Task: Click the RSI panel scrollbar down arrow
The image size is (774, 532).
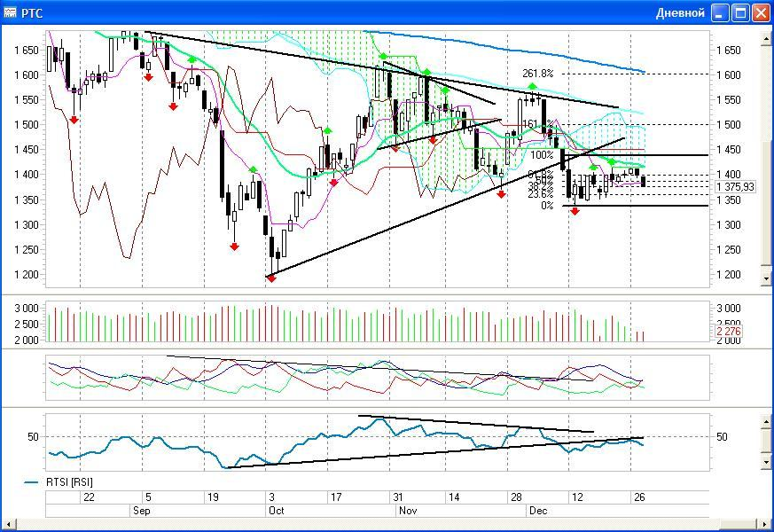Action: [x=767, y=462]
